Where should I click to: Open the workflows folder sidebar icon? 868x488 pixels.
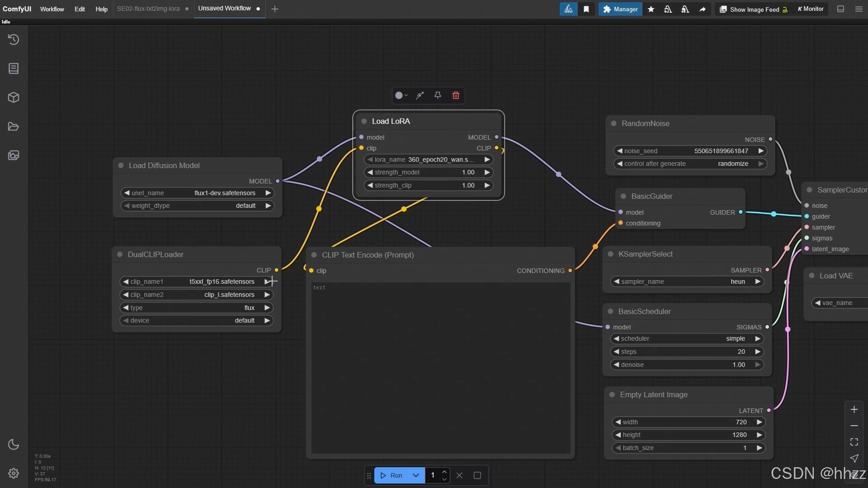(14, 127)
